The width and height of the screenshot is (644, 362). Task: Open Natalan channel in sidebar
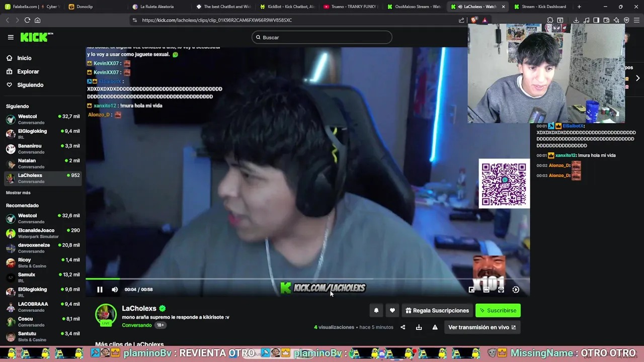tap(43, 163)
